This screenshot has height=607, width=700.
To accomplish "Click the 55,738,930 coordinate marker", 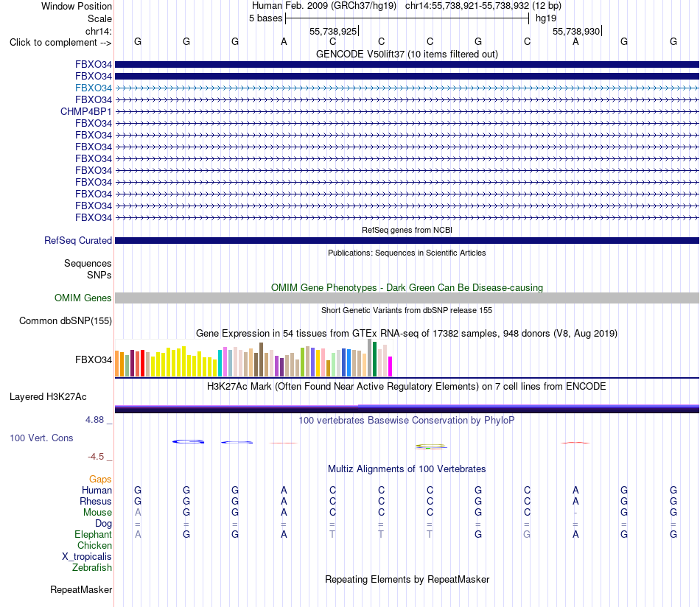I will pos(576,31).
